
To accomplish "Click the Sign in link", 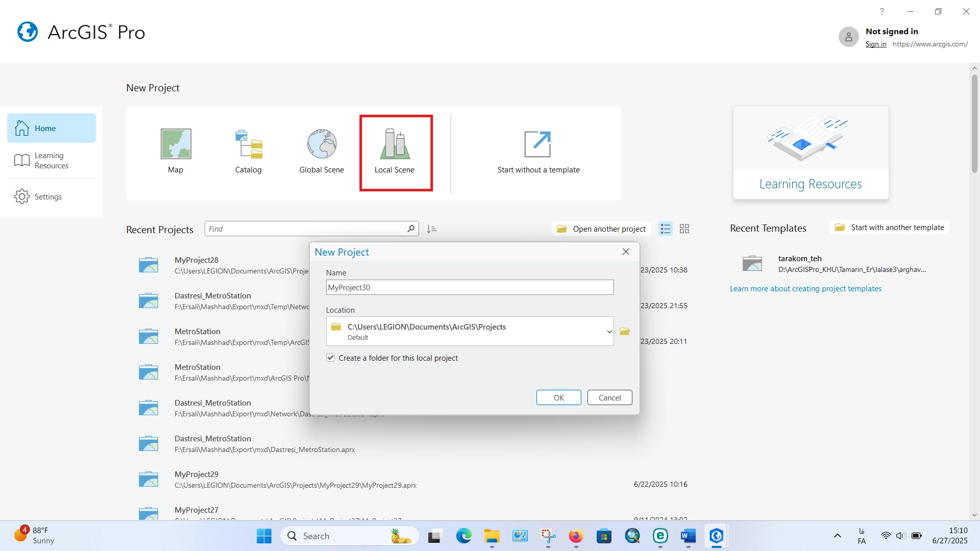I will click(876, 44).
